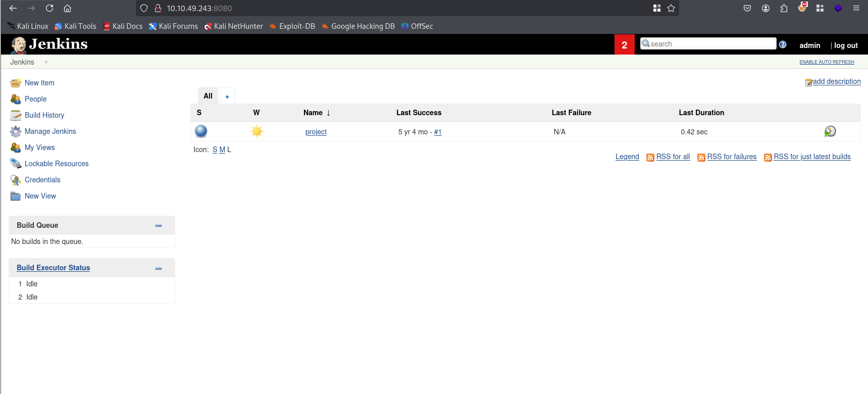Click the browser home icon

point(68,8)
